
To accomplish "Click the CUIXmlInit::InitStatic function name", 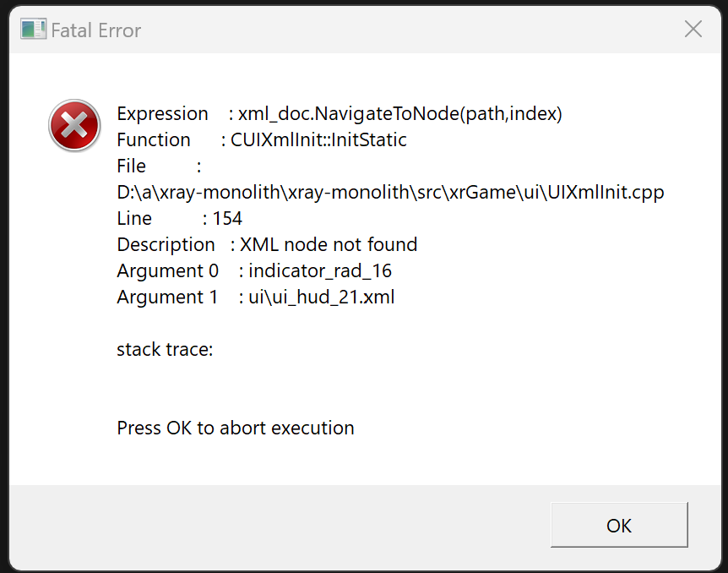I will 318,140.
